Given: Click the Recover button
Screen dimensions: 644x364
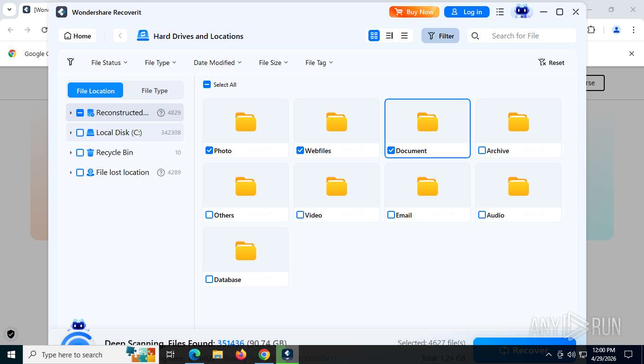Looking at the screenshot, I should click(525, 350).
